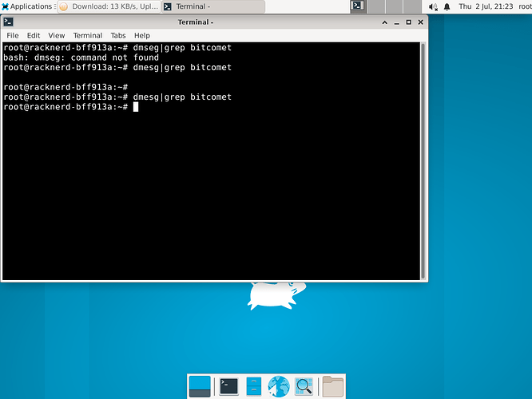
Task: Open the Terminal window's View menu
Action: pyautogui.click(x=57, y=36)
